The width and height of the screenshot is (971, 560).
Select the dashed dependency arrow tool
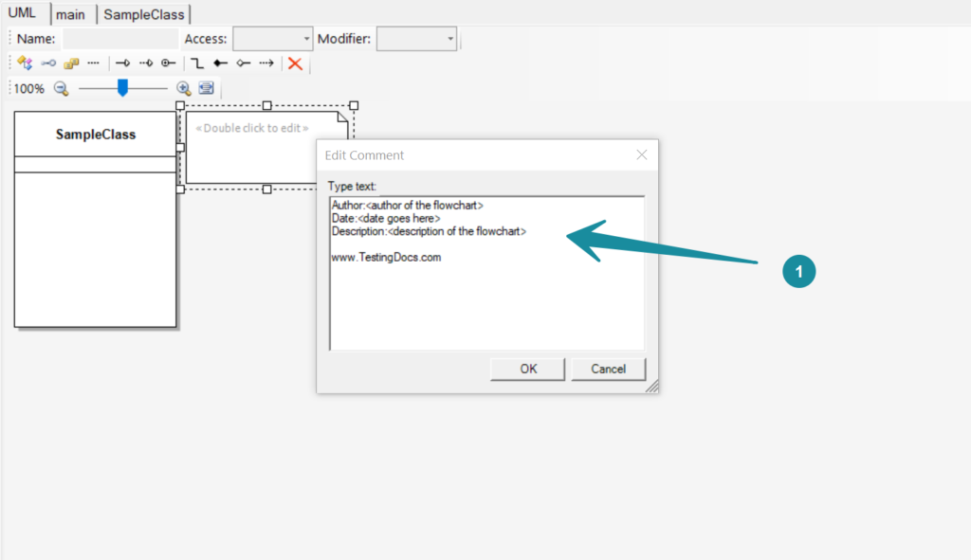(x=147, y=63)
